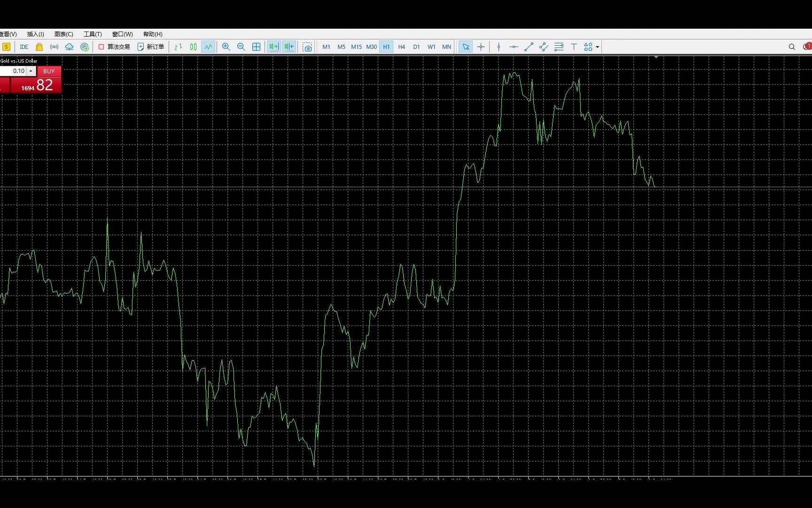Screen dimensions: 812x508
Task: Increase lot volume with up arrow
Action: point(31,71)
